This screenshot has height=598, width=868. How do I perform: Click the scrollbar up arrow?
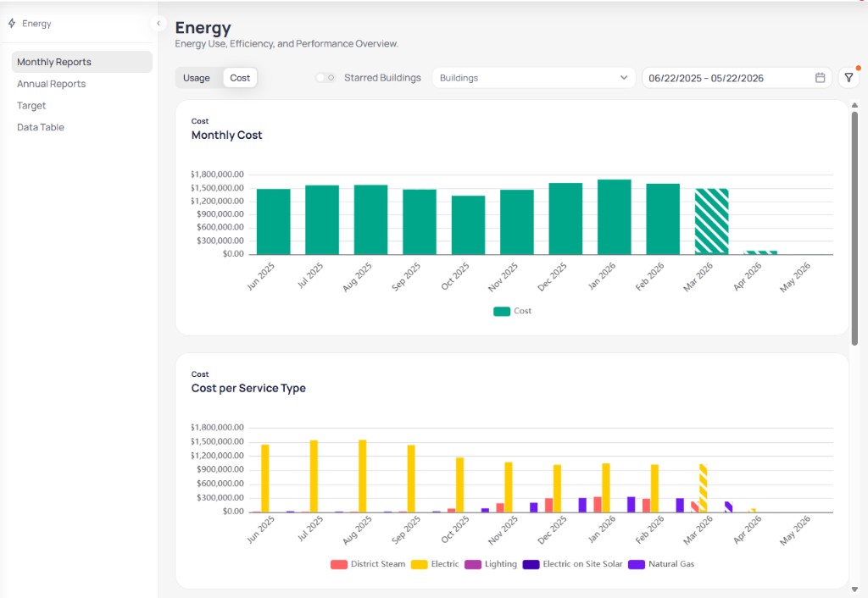coord(854,105)
